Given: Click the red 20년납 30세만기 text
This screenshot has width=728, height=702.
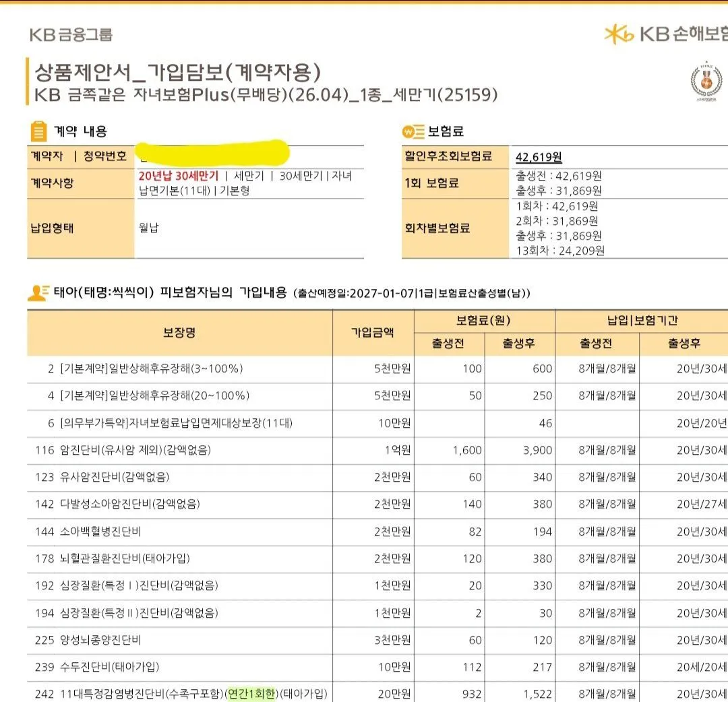Looking at the screenshot, I should coord(178,176).
